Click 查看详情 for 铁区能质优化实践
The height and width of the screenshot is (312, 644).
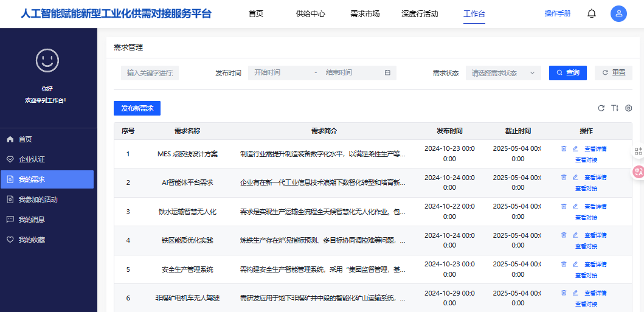coord(595,235)
